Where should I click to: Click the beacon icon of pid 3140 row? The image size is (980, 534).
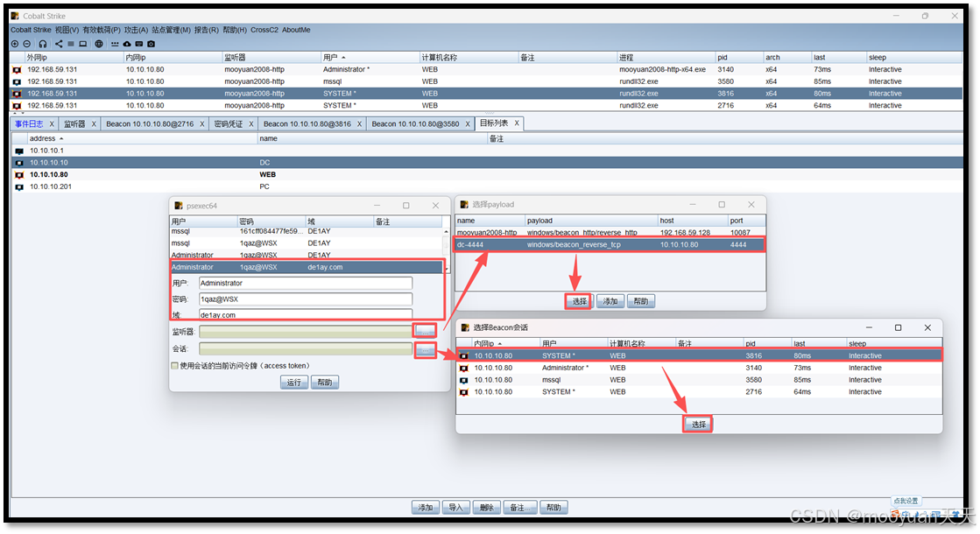point(17,70)
